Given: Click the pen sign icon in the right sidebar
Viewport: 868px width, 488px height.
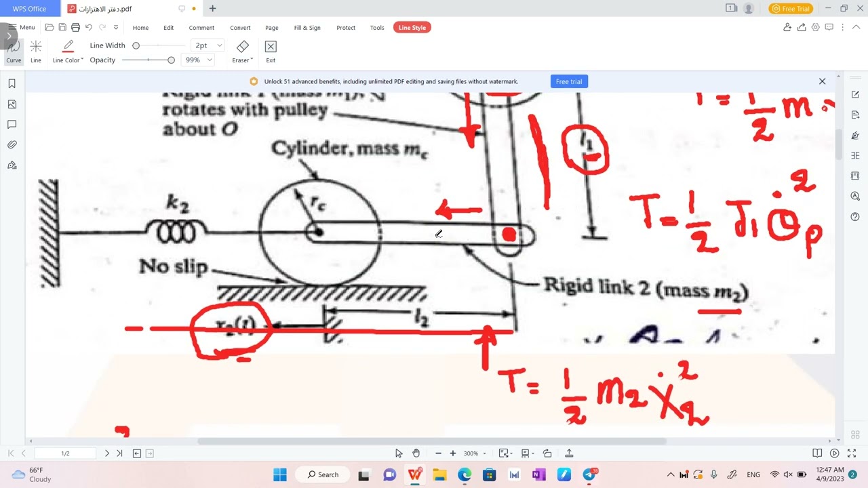Looking at the screenshot, I should point(855,135).
